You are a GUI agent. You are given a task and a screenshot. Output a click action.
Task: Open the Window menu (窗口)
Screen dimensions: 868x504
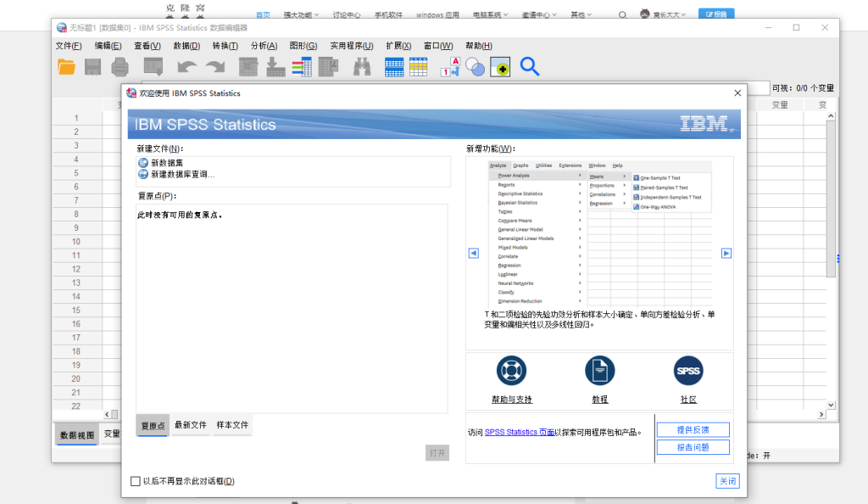pyautogui.click(x=438, y=46)
